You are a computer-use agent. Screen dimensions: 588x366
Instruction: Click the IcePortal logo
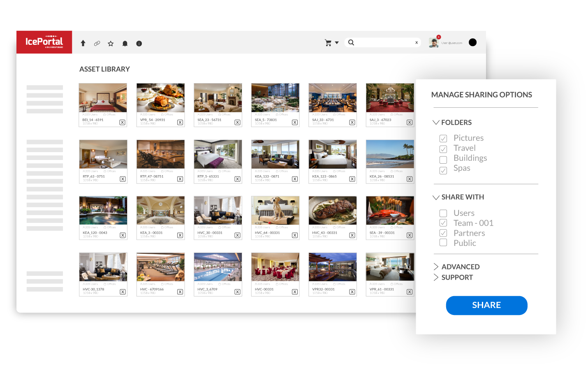click(x=44, y=42)
